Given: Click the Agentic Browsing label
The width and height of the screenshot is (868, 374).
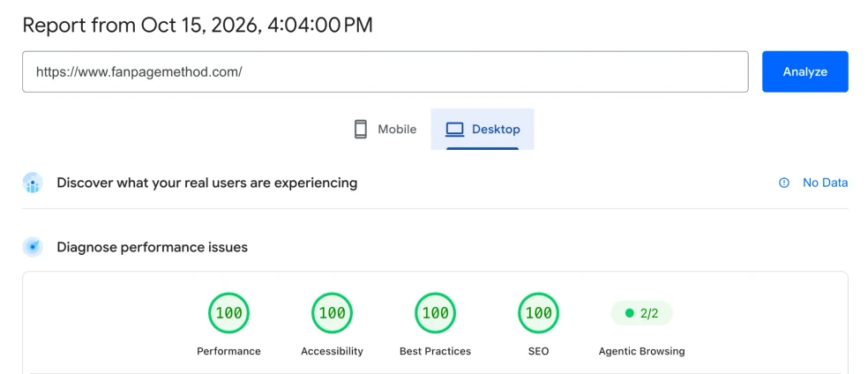Looking at the screenshot, I should point(641,351).
